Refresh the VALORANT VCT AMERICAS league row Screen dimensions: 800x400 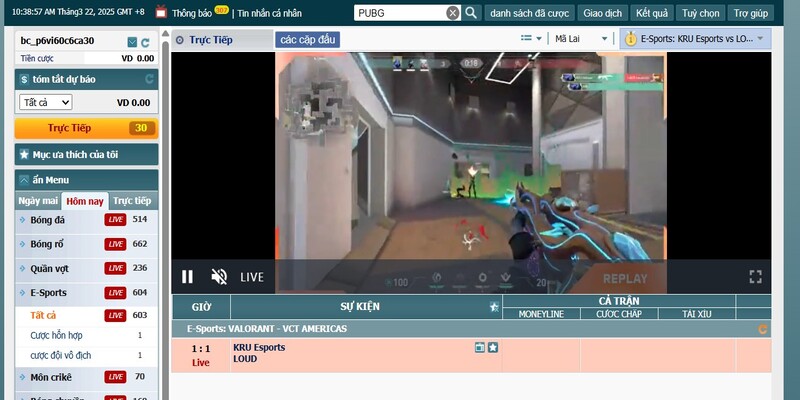point(762,329)
